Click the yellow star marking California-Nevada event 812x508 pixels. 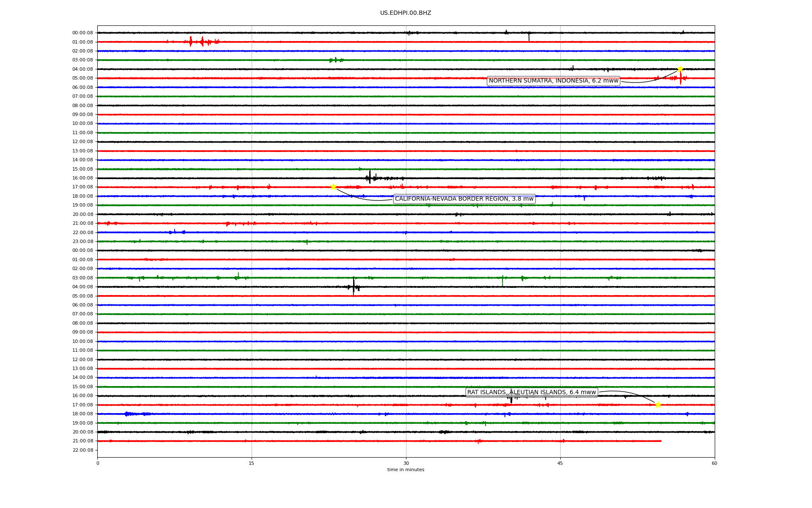(x=333, y=187)
